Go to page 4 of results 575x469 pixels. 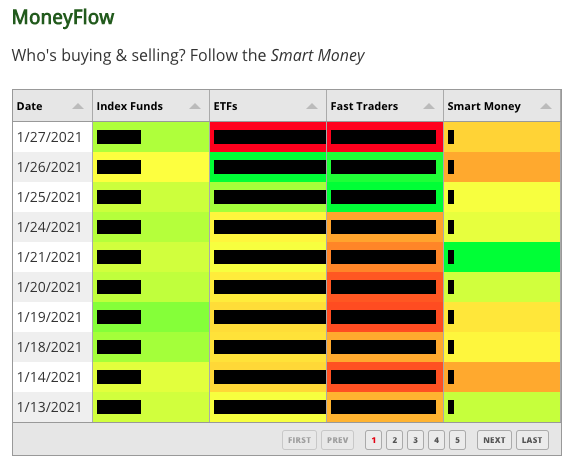pos(436,440)
